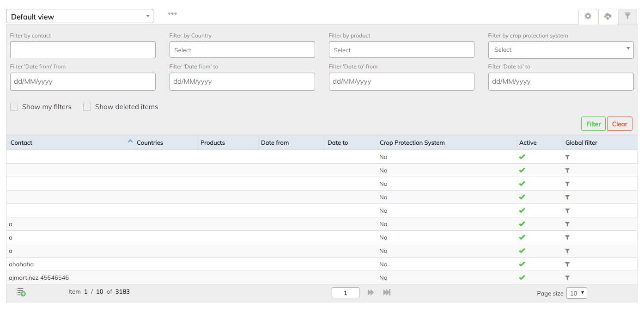
Task: Open the Page size dropdown
Action: click(x=576, y=293)
